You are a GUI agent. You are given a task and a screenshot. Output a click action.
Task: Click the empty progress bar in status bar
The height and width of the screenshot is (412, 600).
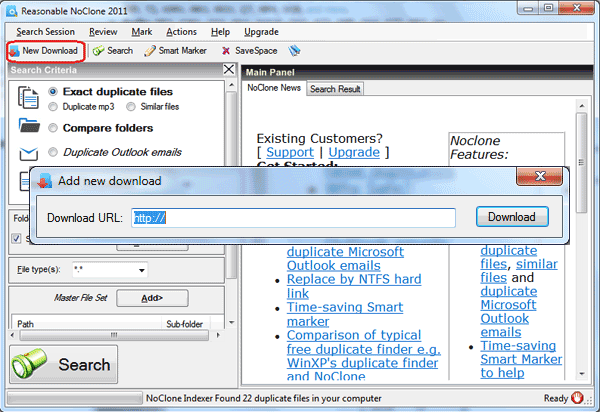pos(75,398)
